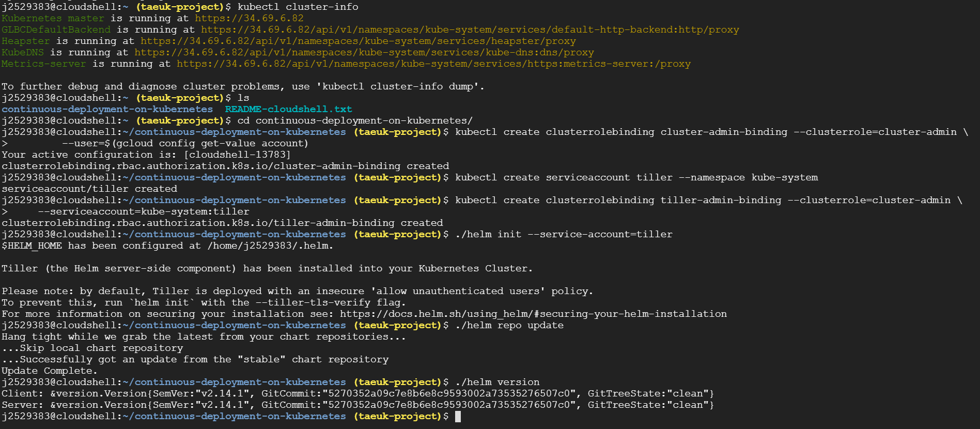Click 'GLBCDefaultBackend' service name
The width and height of the screenshot is (980, 429).
coord(56,29)
